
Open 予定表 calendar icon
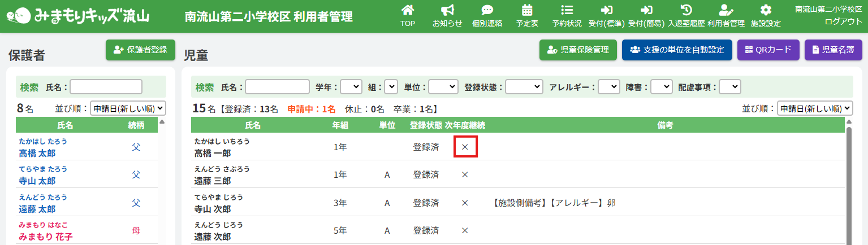527,10
